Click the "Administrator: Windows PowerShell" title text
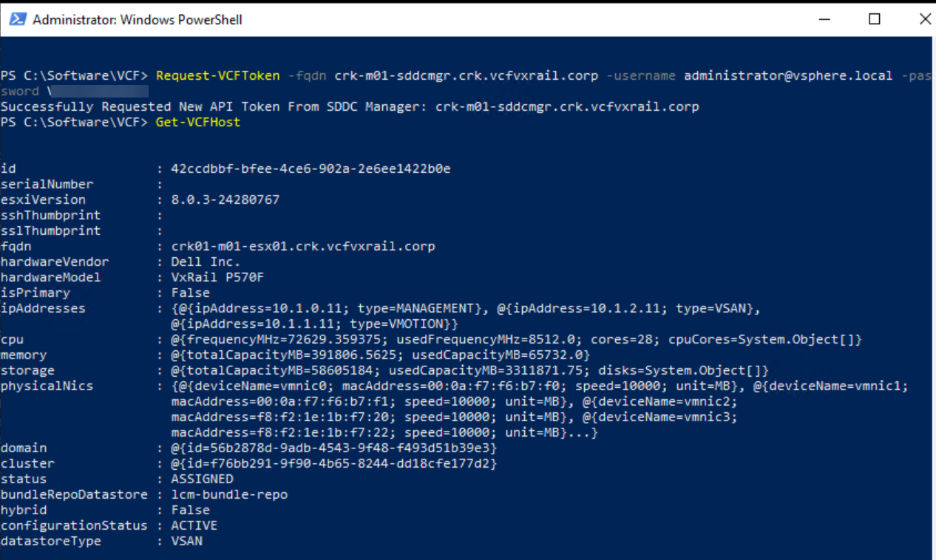 tap(137, 20)
